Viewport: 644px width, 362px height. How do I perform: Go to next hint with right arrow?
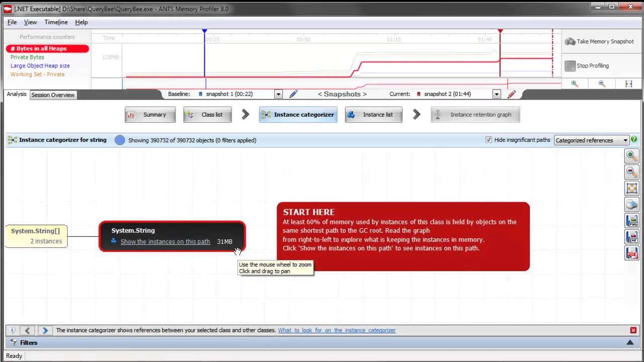(x=45, y=330)
